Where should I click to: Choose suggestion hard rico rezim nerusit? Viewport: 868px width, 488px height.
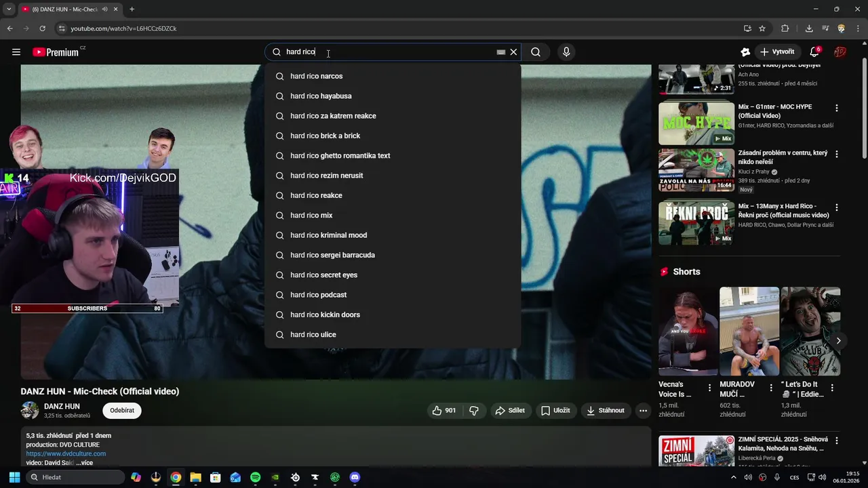pos(393,176)
